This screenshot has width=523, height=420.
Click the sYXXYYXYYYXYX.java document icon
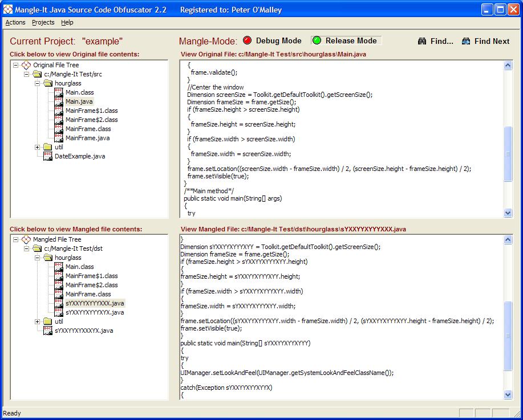(59, 312)
